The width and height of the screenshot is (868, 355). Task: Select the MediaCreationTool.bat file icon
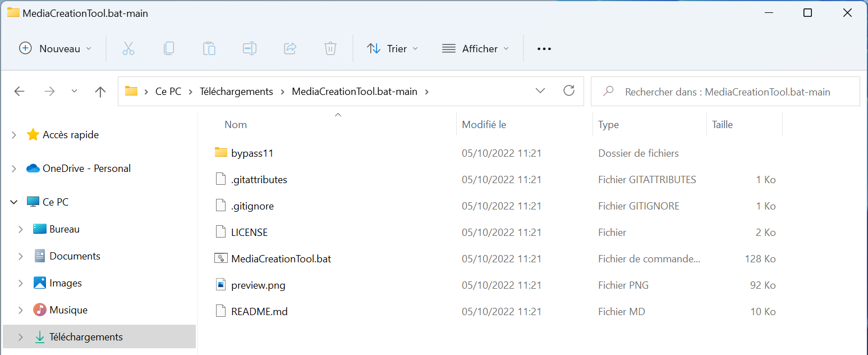click(x=221, y=258)
